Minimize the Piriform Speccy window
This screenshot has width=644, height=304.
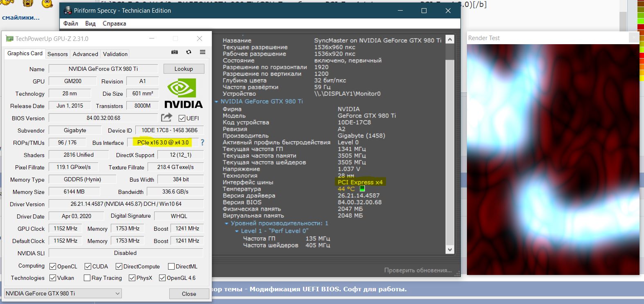[400, 11]
